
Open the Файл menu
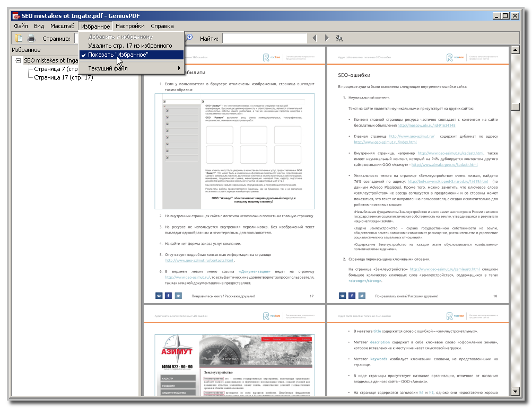tap(21, 26)
